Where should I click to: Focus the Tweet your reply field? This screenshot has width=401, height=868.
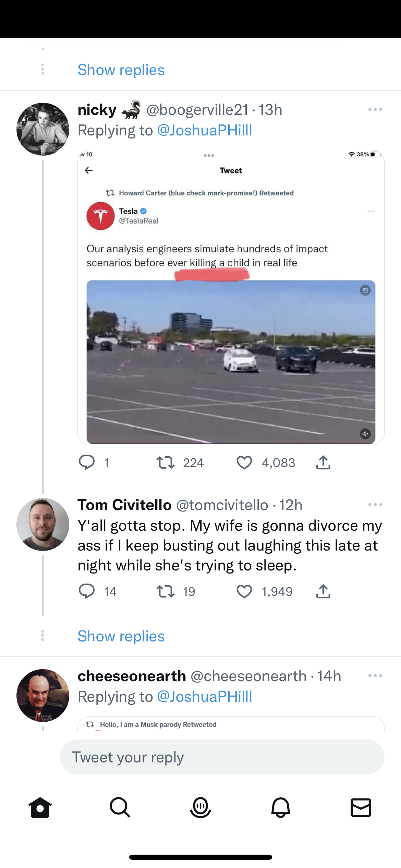pyautogui.click(x=222, y=757)
